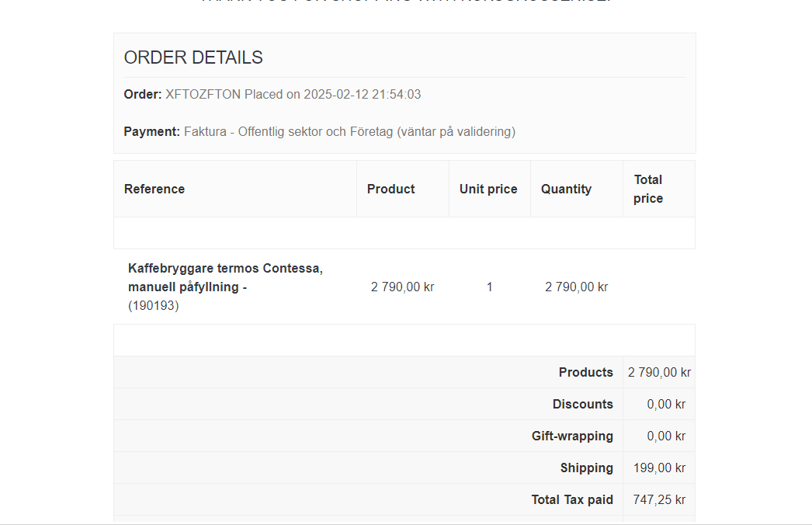Click the Total Tax paid label

[572, 499]
